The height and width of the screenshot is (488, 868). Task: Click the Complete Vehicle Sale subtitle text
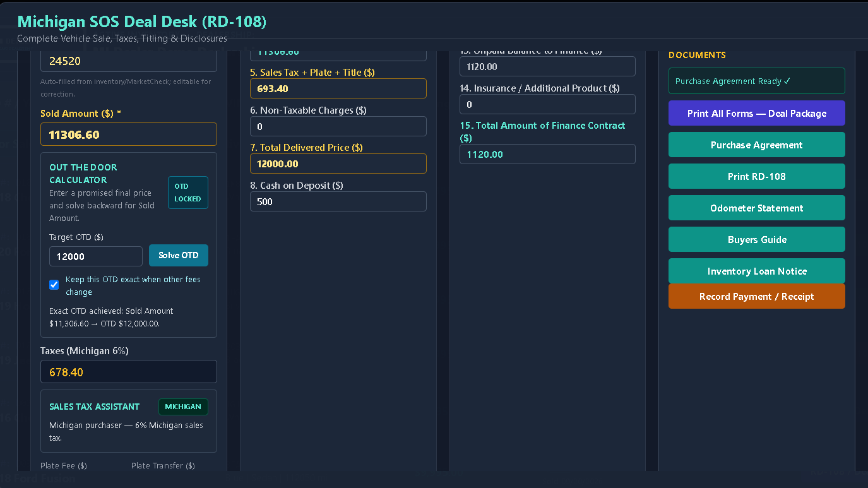coord(122,39)
